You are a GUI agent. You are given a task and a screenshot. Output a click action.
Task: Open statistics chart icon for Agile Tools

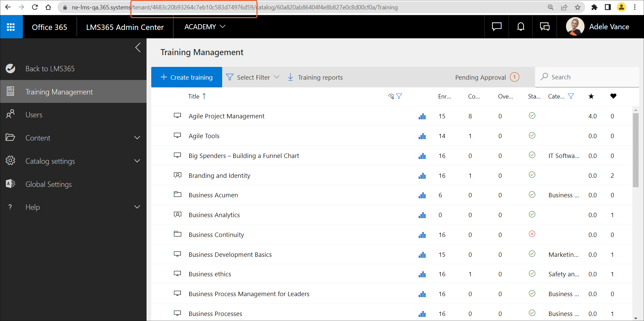tap(422, 136)
